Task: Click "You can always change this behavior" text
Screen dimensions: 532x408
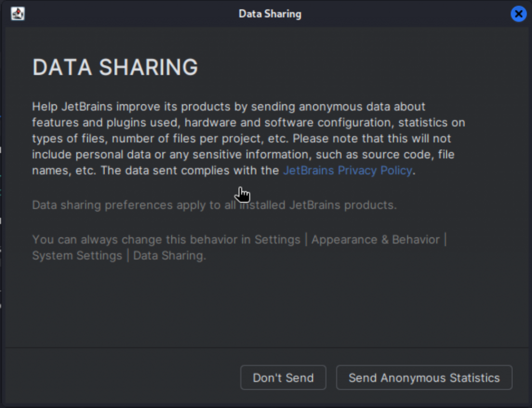Action: click(x=166, y=240)
